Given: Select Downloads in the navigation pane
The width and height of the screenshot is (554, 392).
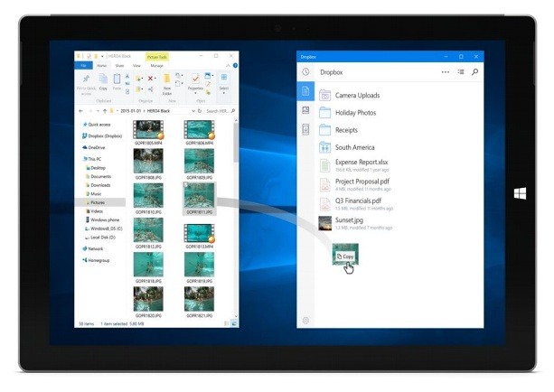Looking at the screenshot, I should coord(99,185).
